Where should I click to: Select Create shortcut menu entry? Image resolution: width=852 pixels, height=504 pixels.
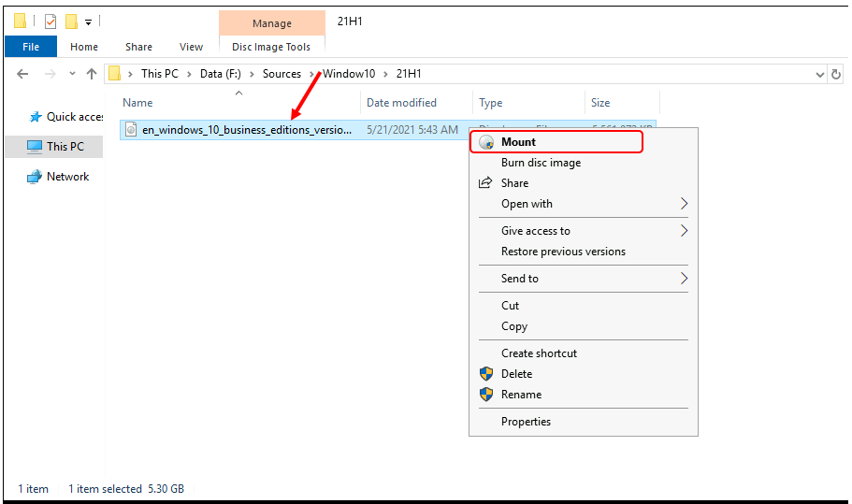(583, 353)
